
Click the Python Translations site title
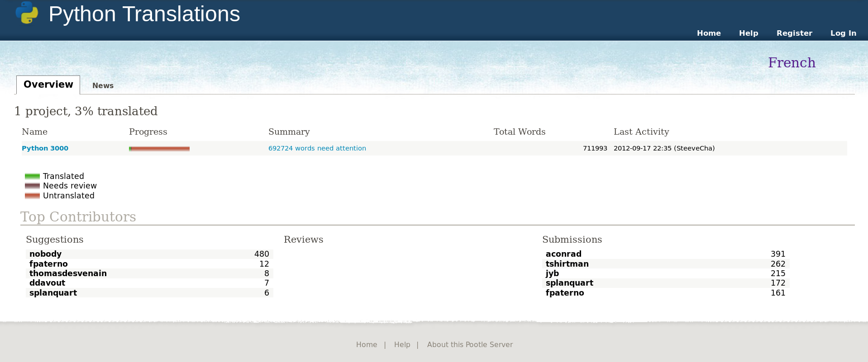[144, 14]
